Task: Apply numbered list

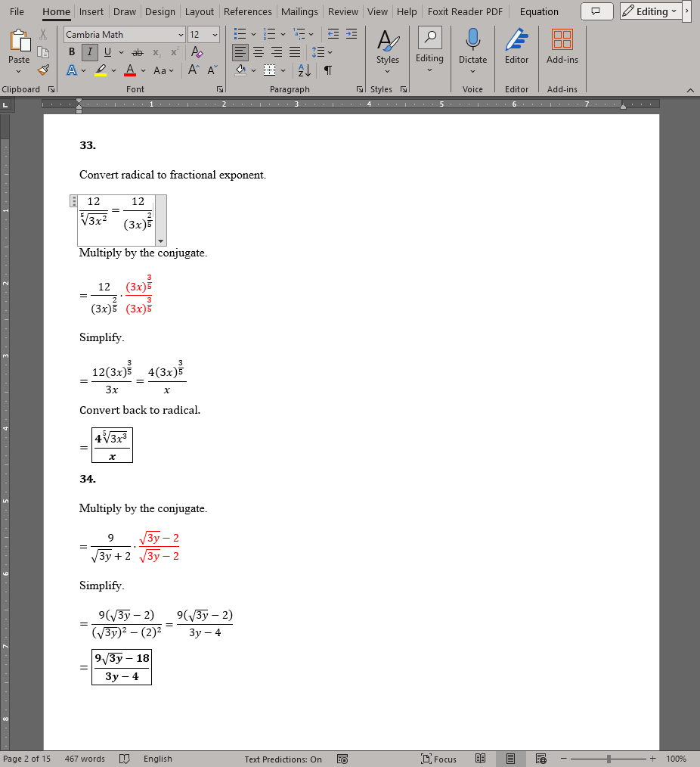Action: click(269, 34)
